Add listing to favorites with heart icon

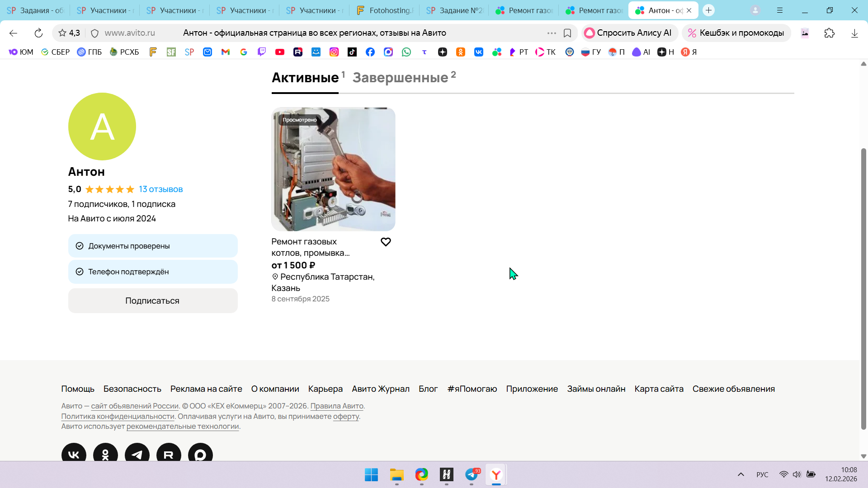click(x=386, y=242)
